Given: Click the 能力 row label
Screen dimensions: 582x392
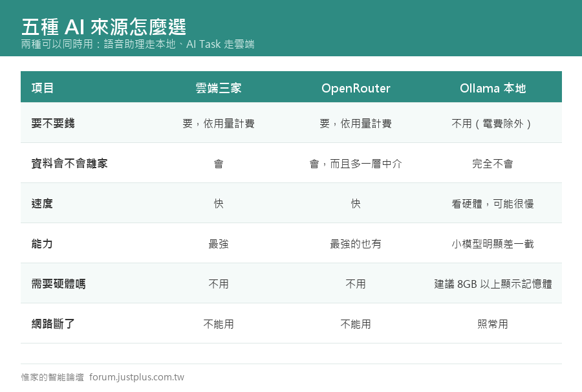Looking at the screenshot, I should coord(42,243).
